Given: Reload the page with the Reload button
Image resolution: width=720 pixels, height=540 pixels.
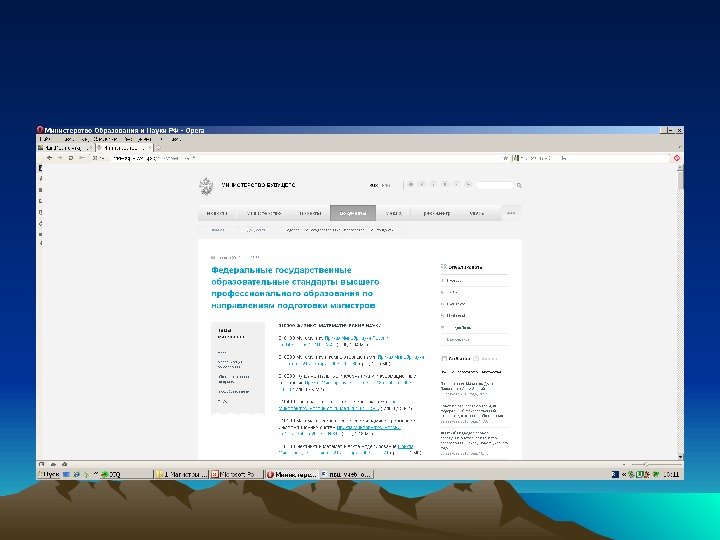Looking at the screenshot, I should (x=71, y=158).
